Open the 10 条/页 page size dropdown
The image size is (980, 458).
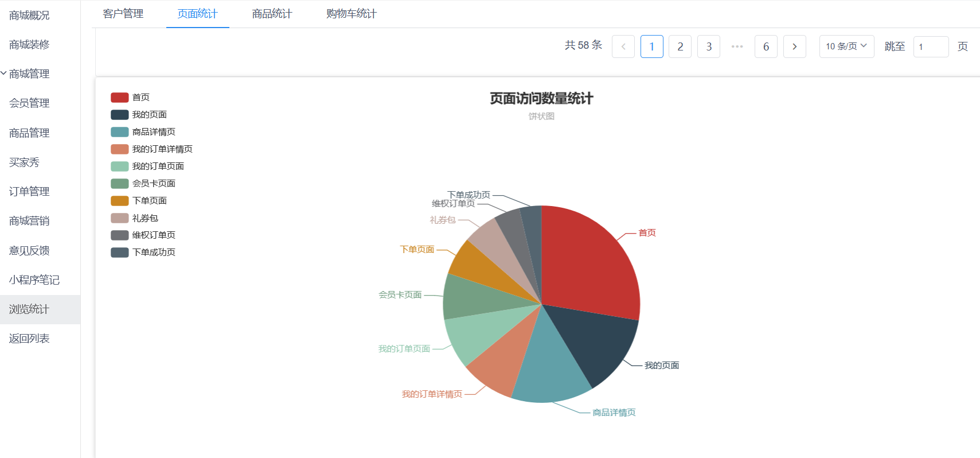pos(847,46)
